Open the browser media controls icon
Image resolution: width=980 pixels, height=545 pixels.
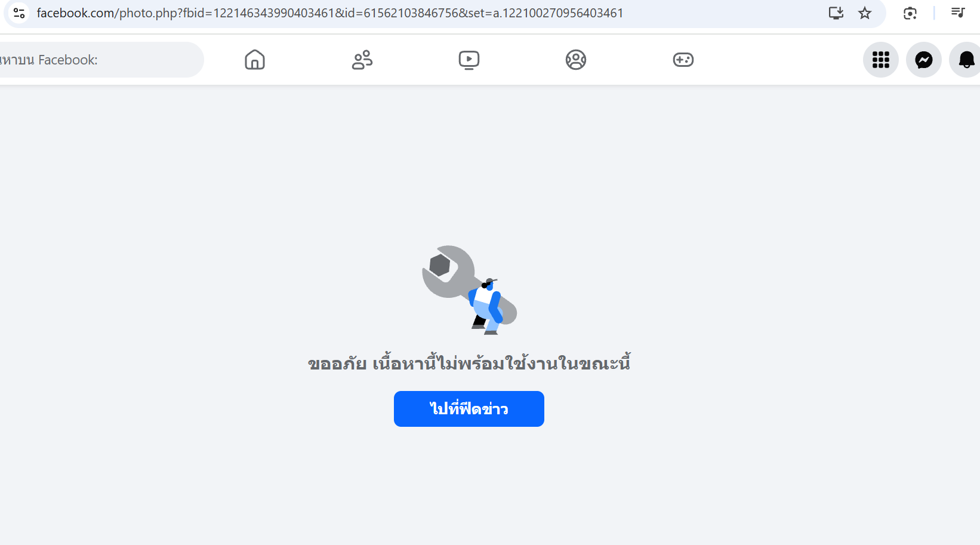[x=958, y=13]
